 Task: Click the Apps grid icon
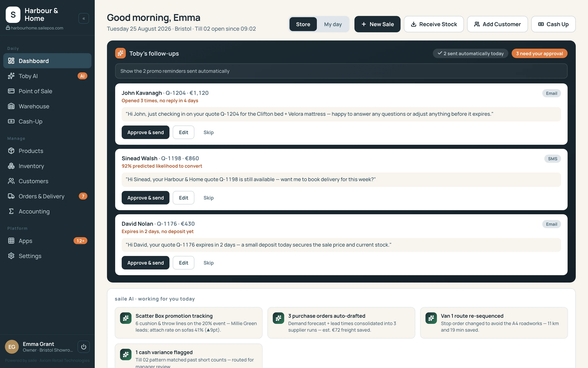[x=11, y=241]
